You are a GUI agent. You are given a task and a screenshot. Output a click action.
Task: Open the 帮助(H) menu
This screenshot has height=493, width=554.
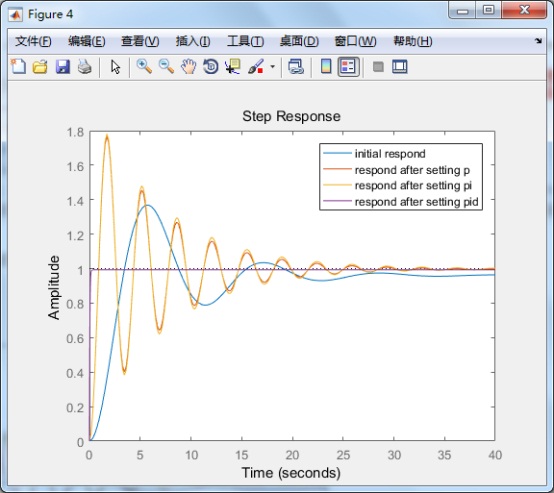tap(413, 41)
